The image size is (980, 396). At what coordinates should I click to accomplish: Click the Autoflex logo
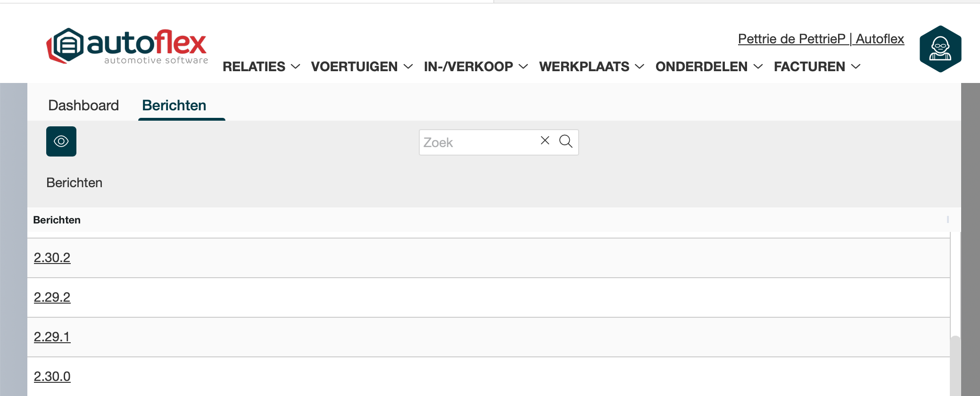(x=127, y=46)
